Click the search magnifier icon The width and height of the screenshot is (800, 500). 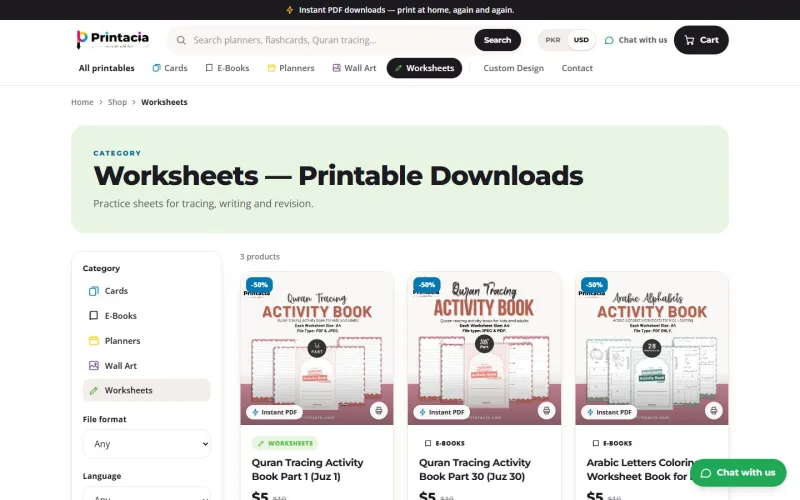coord(181,40)
